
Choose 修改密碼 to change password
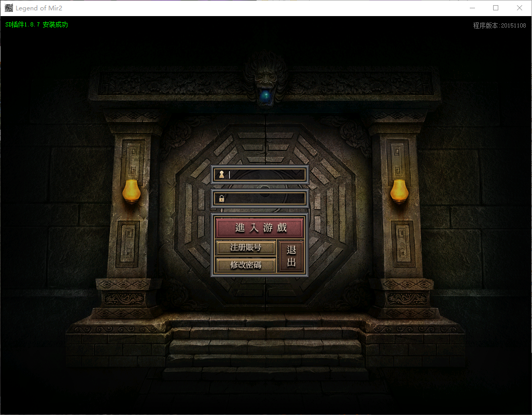(x=246, y=265)
